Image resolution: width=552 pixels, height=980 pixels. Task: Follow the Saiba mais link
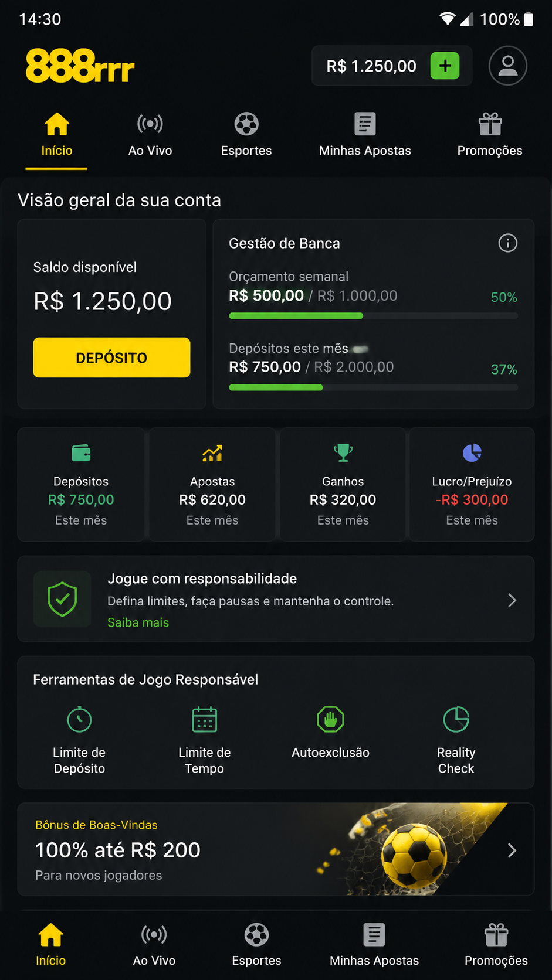138,622
